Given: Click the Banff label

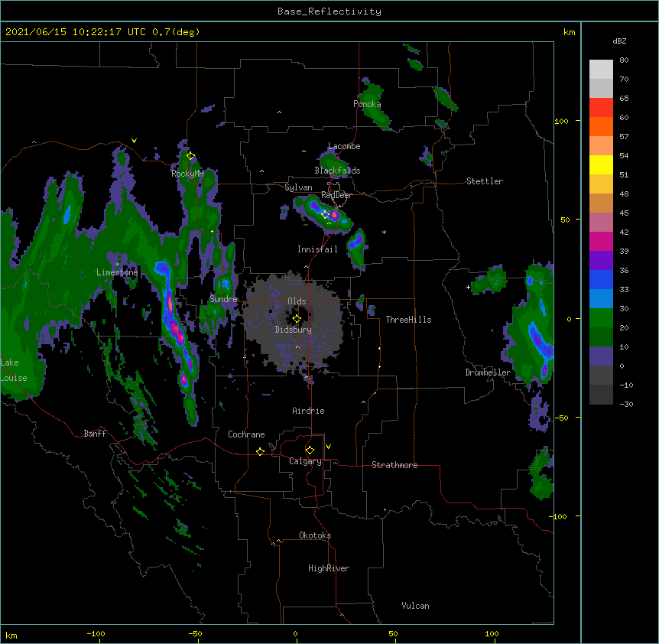Looking at the screenshot, I should pyautogui.click(x=95, y=434).
